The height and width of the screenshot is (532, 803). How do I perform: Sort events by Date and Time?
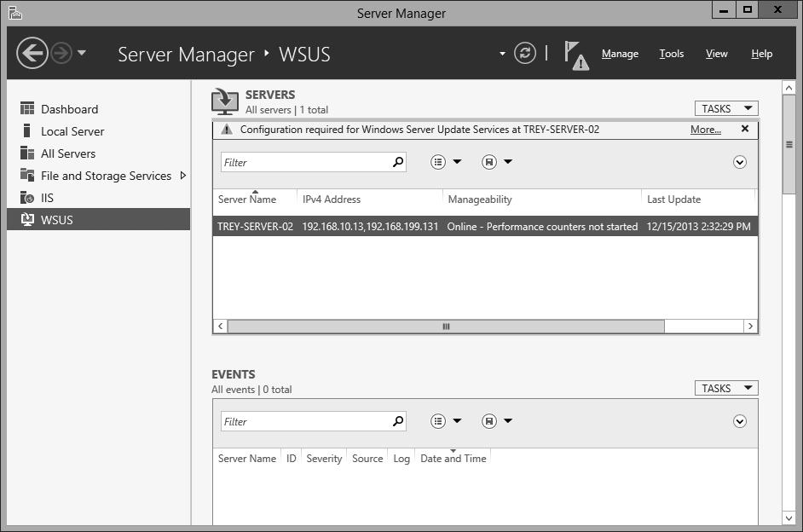tap(453, 459)
